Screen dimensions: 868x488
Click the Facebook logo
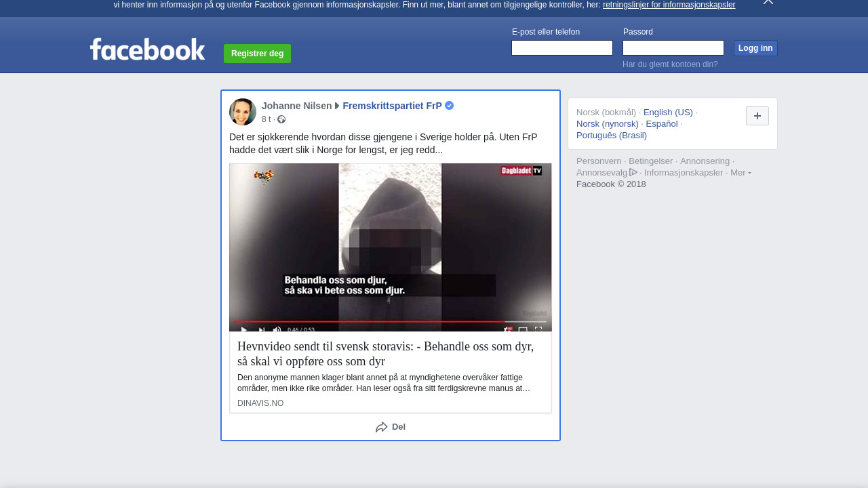[x=147, y=49]
